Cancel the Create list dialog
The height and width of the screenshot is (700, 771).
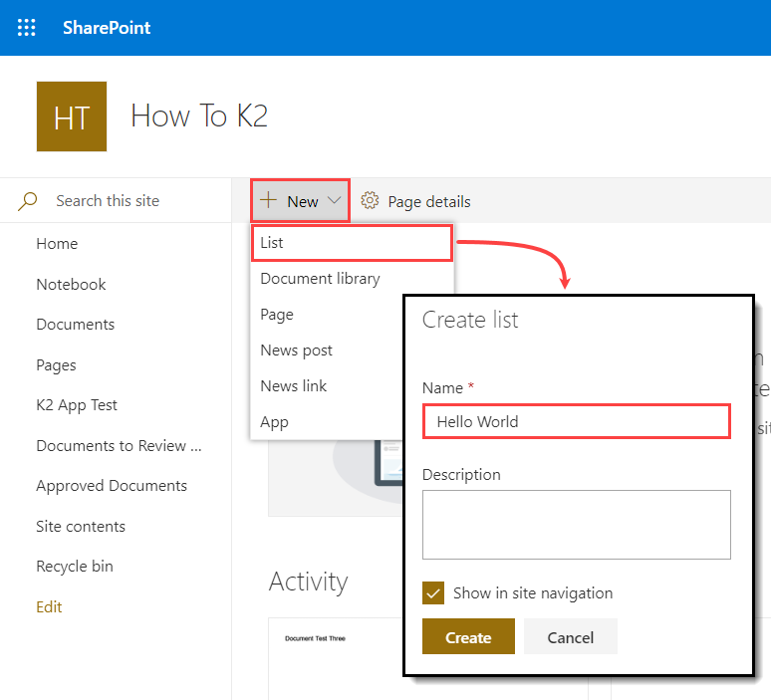[571, 637]
